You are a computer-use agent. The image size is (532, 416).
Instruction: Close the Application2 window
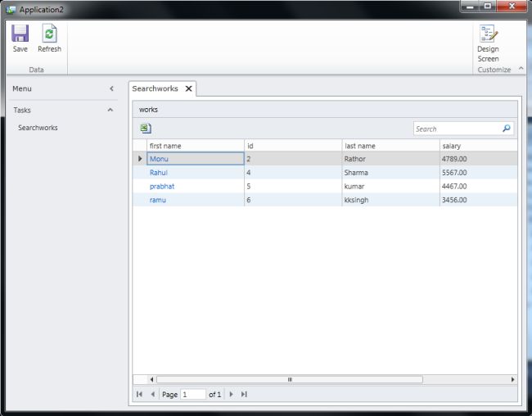coord(512,6)
